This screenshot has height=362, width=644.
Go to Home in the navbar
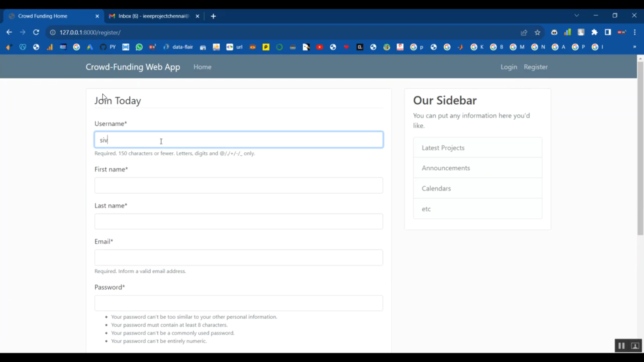(202, 67)
